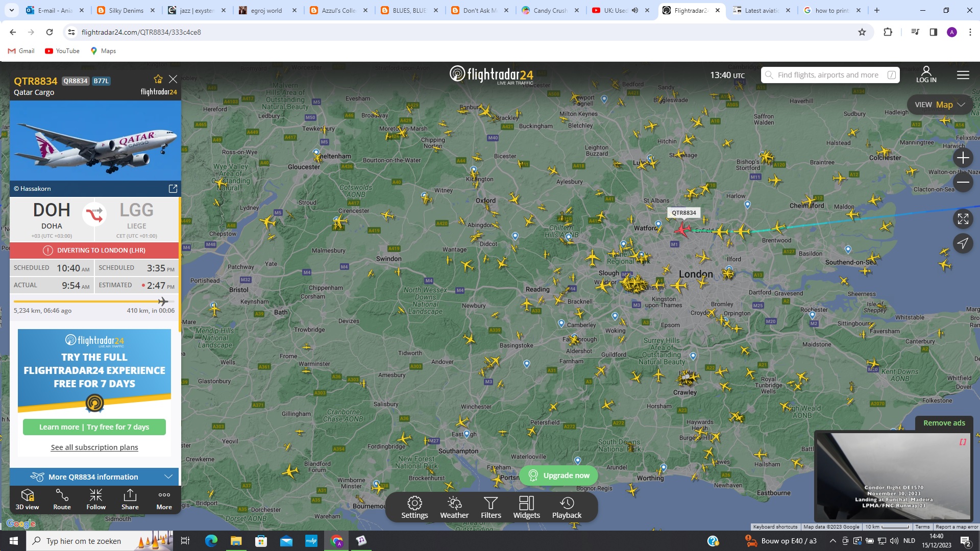
Task: Open File Explorer from taskbar
Action: point(236,541)
